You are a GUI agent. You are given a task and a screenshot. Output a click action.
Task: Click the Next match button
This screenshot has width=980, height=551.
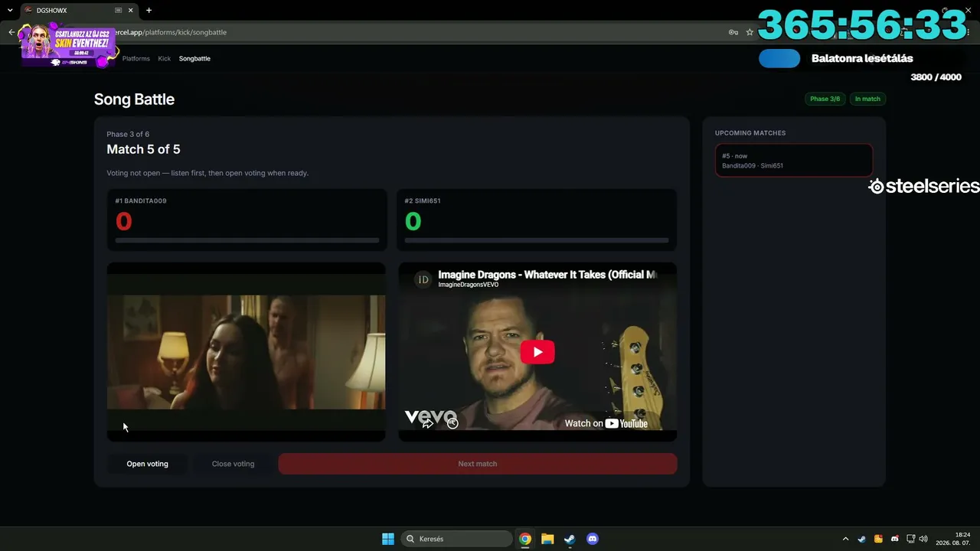478,464
